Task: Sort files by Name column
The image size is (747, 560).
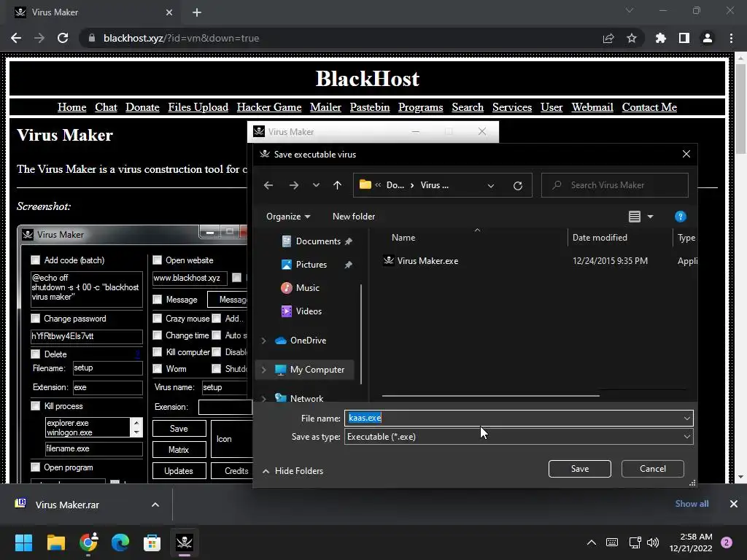Action: point(403,238)
